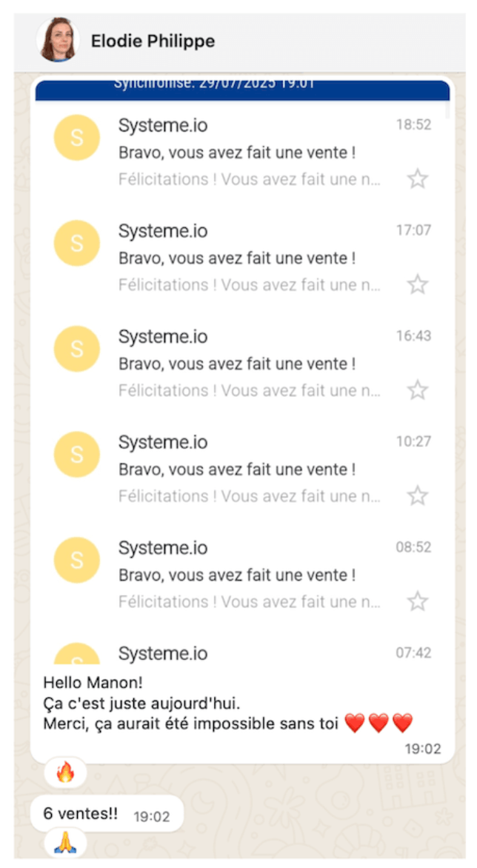Click the sender avatar of 16:43 email
Image resolution: width=477 pixels, height=868 pixels.
(x=77, y=349)
